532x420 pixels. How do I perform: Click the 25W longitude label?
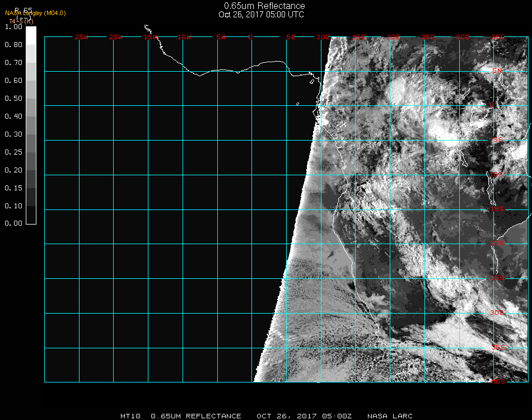[81, 37]
